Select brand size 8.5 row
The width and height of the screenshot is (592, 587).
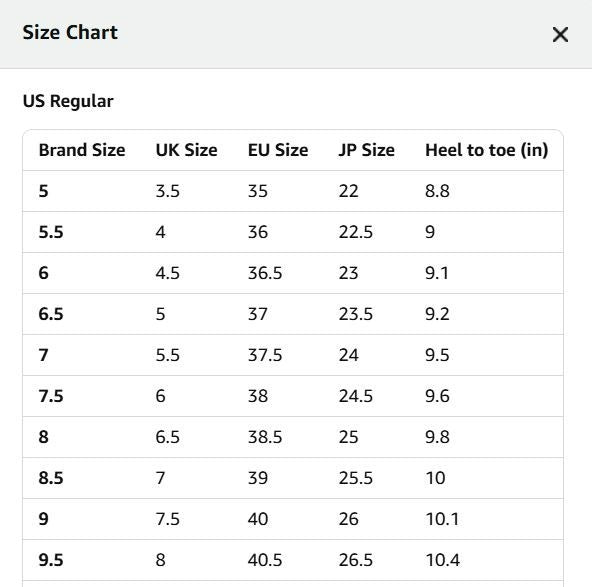click(293, 478)
